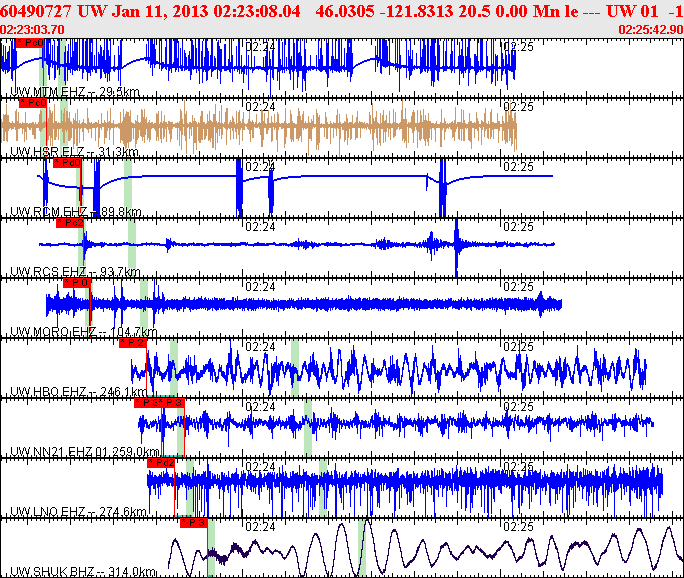684x578 pixels.
Task: Click the 02:25 time label on the HSR trace
Action: click(518, 106)
